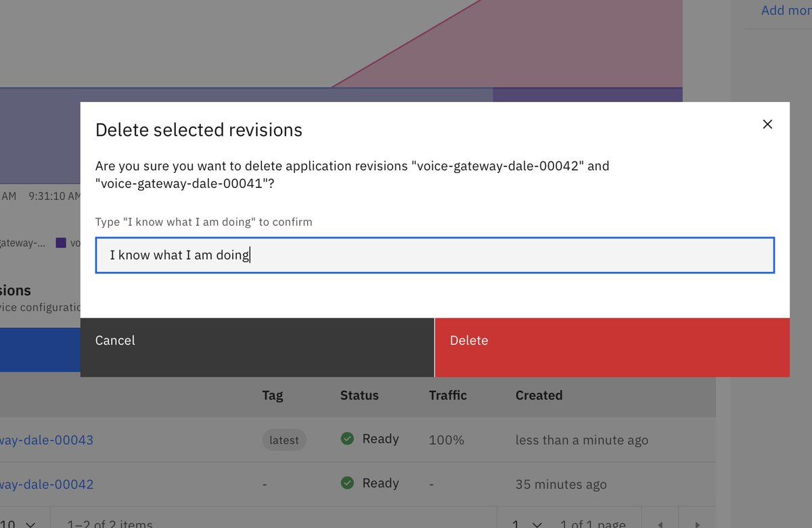Image resolution: width=812 pixels, height=528 pixels.
Task: Go to the next page arrow
Action: click(698, 524)
